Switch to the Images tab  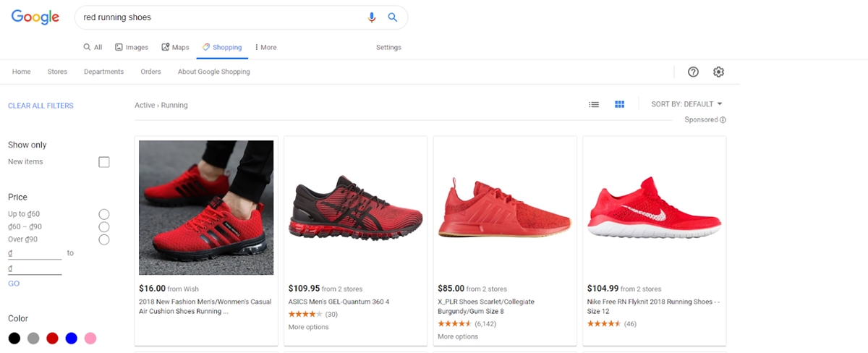coord(132,47)
